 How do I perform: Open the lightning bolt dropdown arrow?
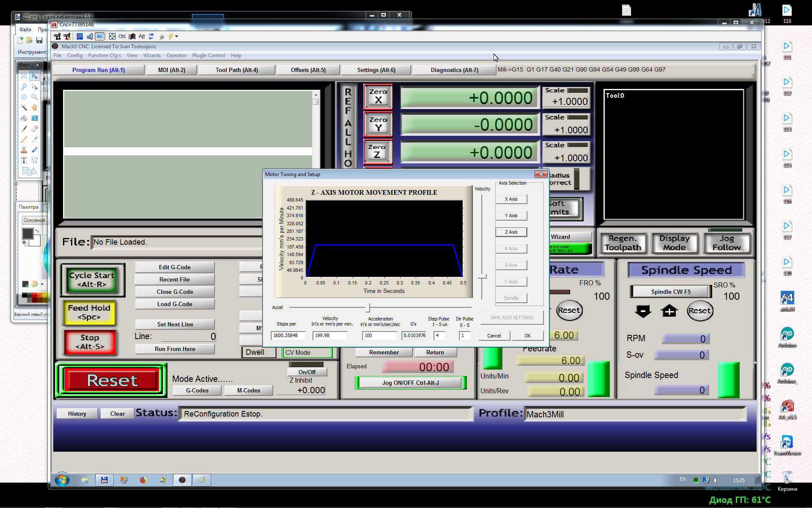tap(177, 36)
